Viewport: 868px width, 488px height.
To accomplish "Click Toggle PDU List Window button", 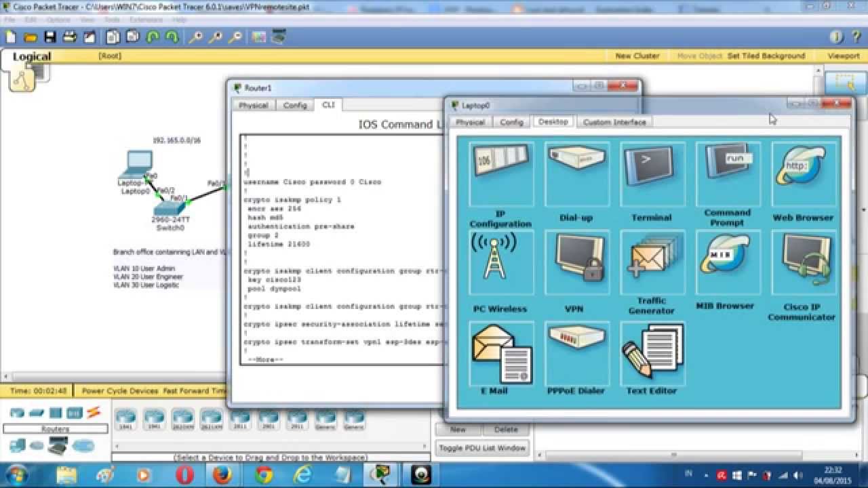I will (482, 448).
